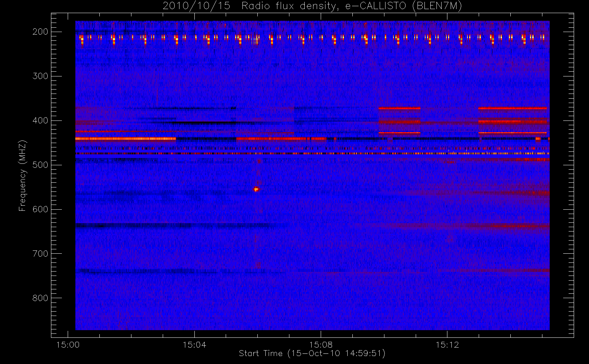This screenshot has height=364, width=589.
Task: Click the 500 frequency tick label
Action: (x=40, y=165)
